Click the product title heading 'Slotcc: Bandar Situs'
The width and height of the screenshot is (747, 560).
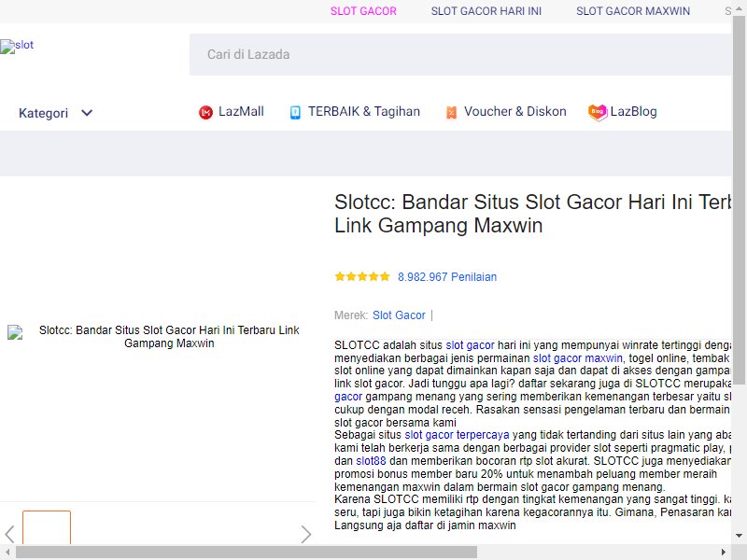(x=532, y=214)
